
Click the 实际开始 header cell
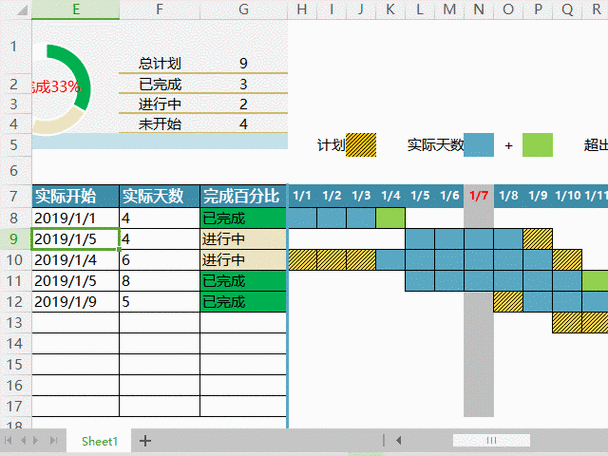tap(75, 196)
